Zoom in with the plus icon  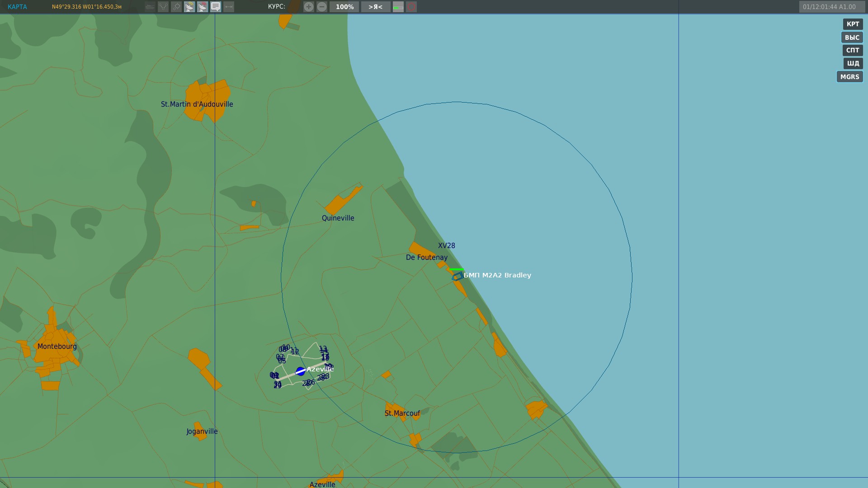(309, 7)
